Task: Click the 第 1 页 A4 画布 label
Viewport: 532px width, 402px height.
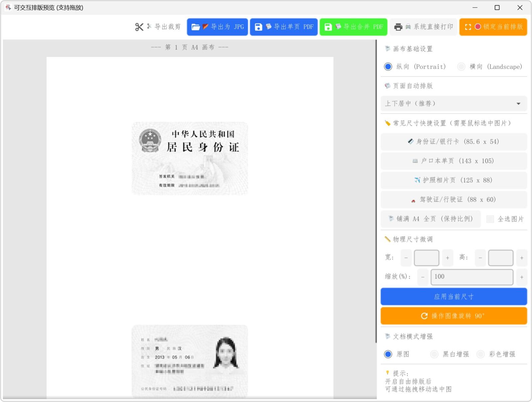Action: click(190, 47)
